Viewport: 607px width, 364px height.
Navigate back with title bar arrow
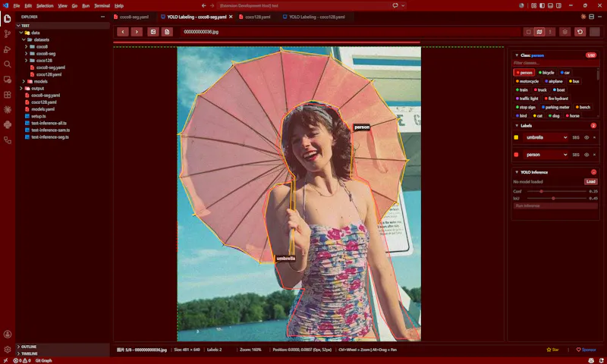[203, 5]
